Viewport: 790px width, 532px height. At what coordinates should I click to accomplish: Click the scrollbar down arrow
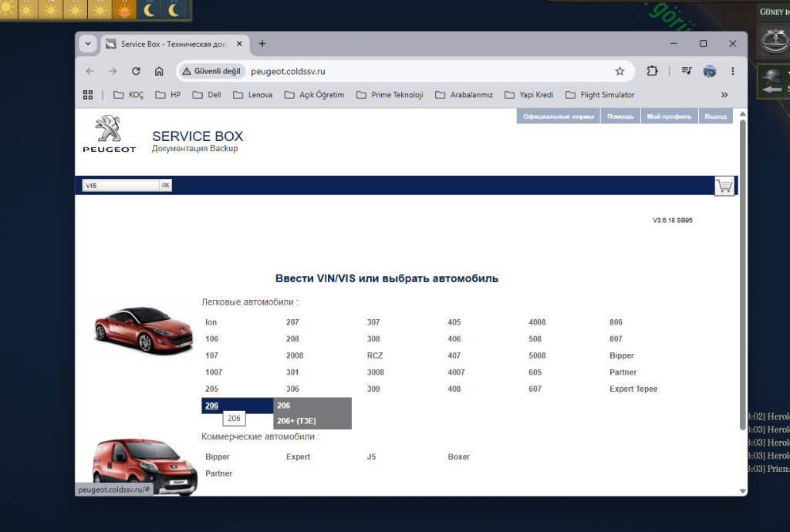pos(742,490)
